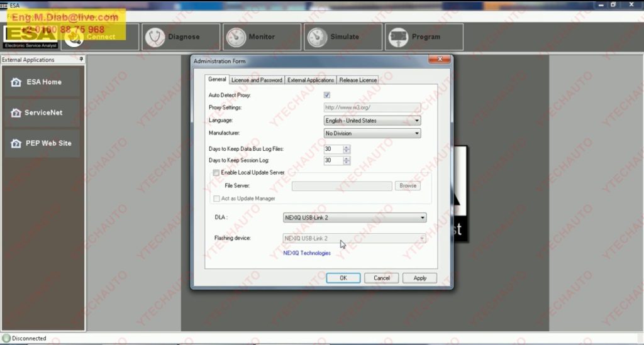Enable Local Update Server checkbox
Image resolution: width=644 pixels, height=345 pixels.
click(x=216, y=173)
